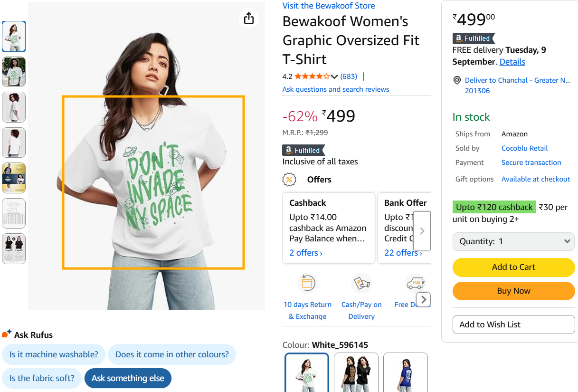Click the delivery location pin icon
The width and height of the screenshot is (578, 392).
[x=457, y=80]
